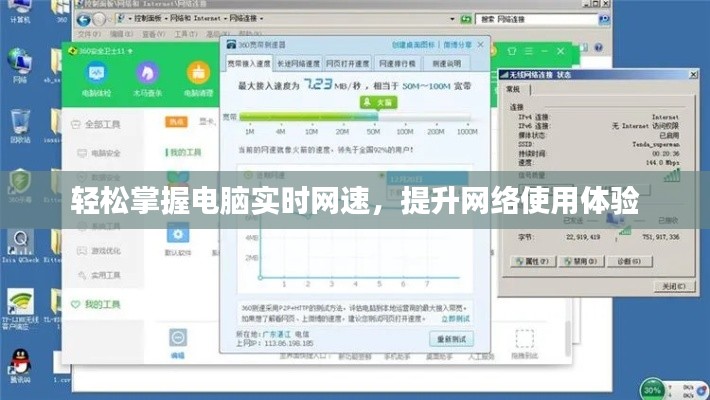Click the forward arrow in the Explorer window
The height and width of the screenshot is (400, 710).
[x=99, y=19]
